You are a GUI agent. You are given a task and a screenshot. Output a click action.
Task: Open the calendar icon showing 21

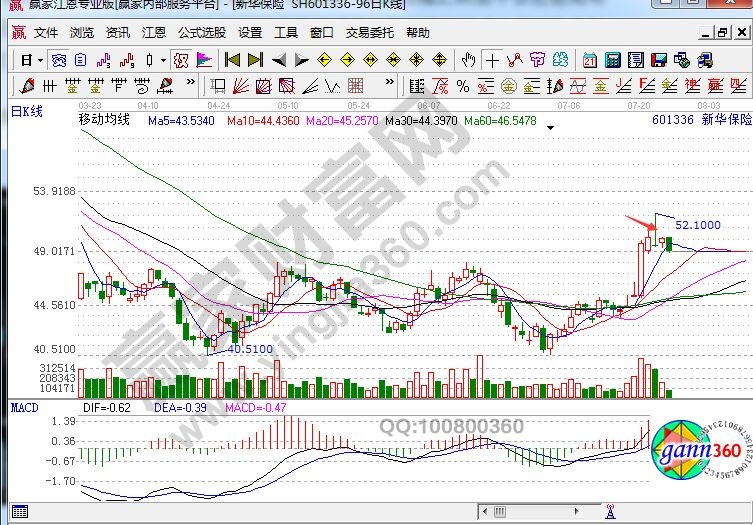(590, 61)
